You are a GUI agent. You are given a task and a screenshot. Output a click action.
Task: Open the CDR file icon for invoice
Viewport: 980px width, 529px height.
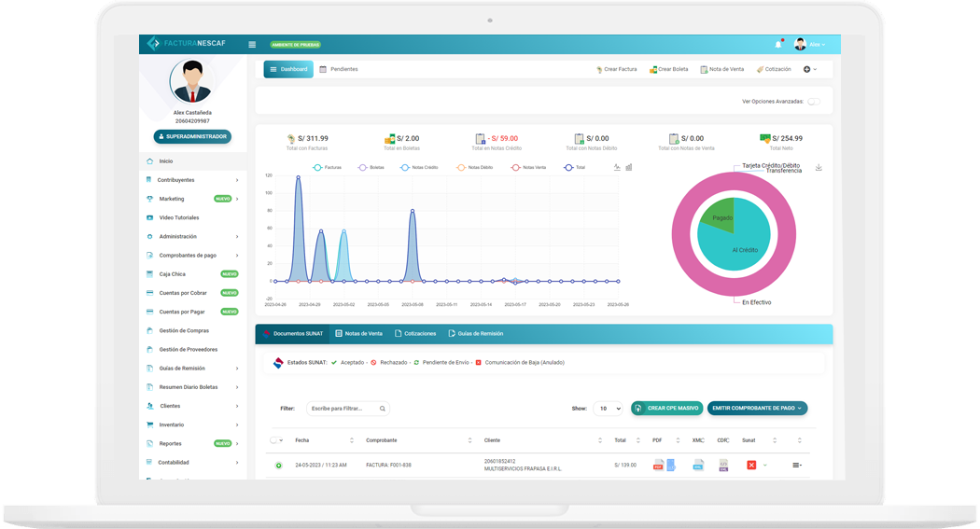tap(723, 465)
